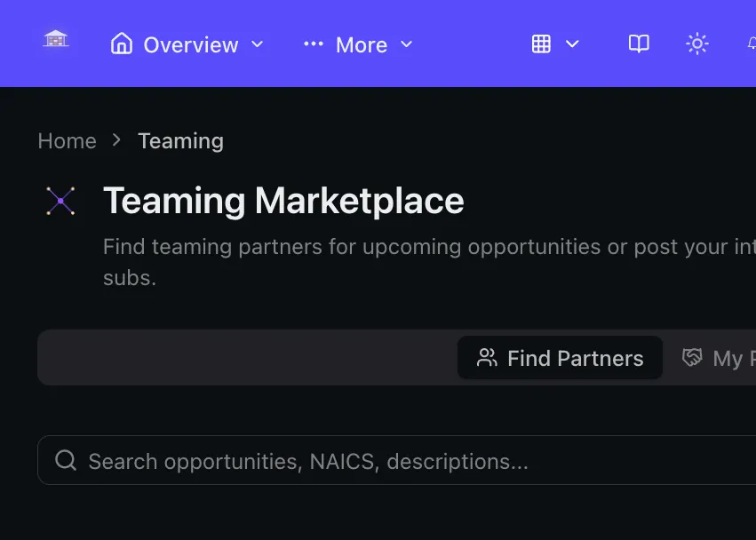Viewport: 756px width, 540px height.
Task: Click the breadcrumb separator chevron
Action: 116,140
